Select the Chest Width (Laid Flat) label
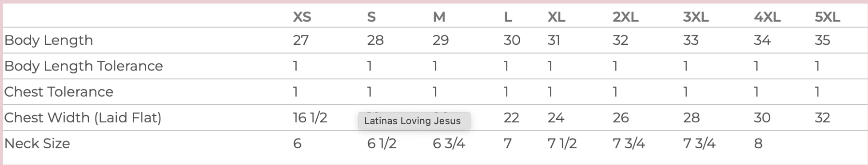The height and width of the screenshot is (165, 868). 83,118
